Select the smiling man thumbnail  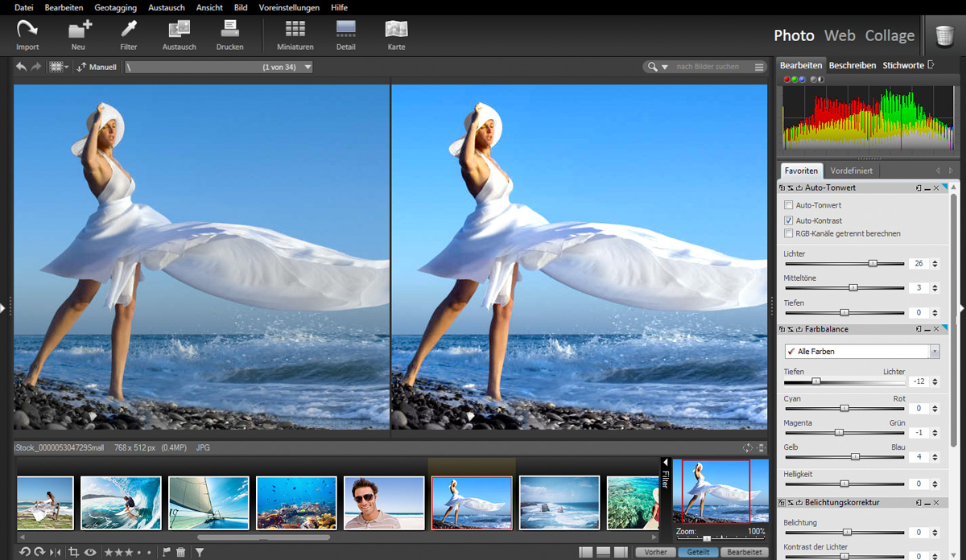pyautogui.click(x=384, y=503)
